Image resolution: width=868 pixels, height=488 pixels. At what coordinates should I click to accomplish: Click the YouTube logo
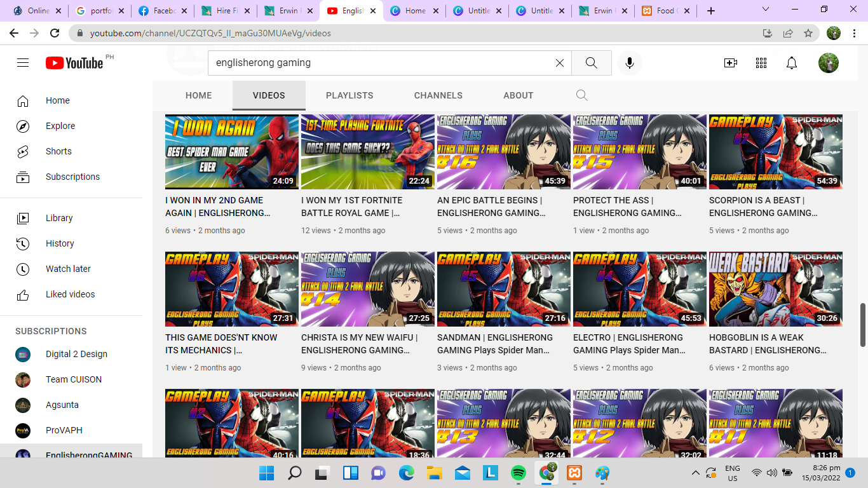point(74,63)
